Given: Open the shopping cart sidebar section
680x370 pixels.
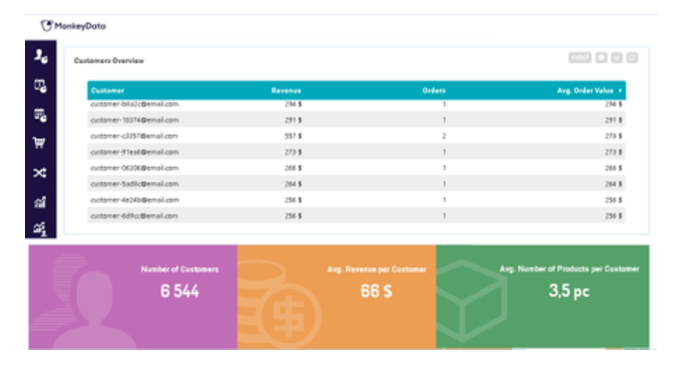Looking at the screenshot, I should [x=39, y=143].
